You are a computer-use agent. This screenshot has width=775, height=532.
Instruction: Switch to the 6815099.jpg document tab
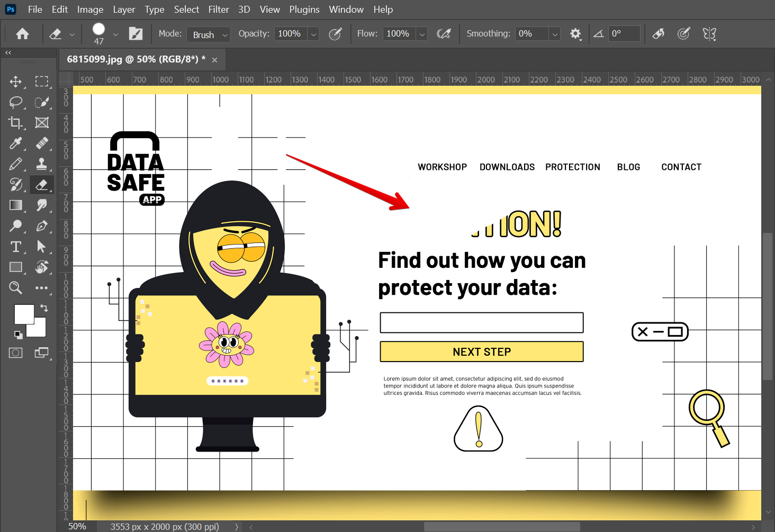pyautogui.click(x=136, y=59)
